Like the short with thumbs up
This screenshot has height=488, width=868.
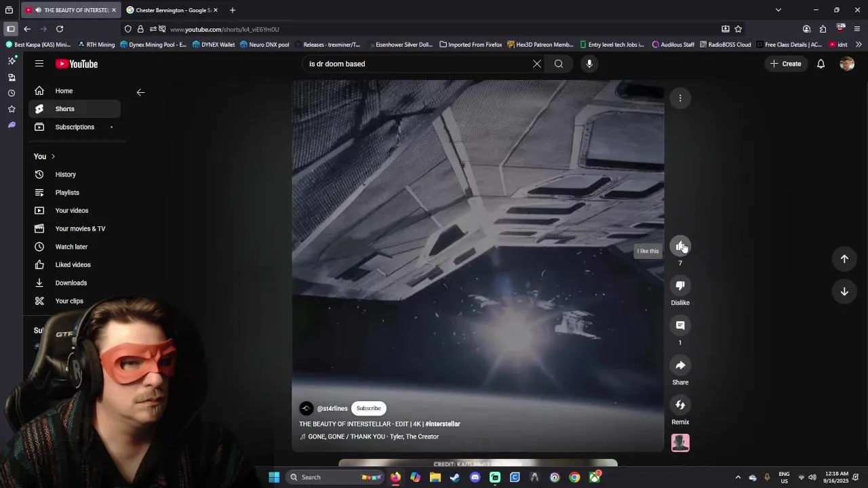[x=680, y=246]
